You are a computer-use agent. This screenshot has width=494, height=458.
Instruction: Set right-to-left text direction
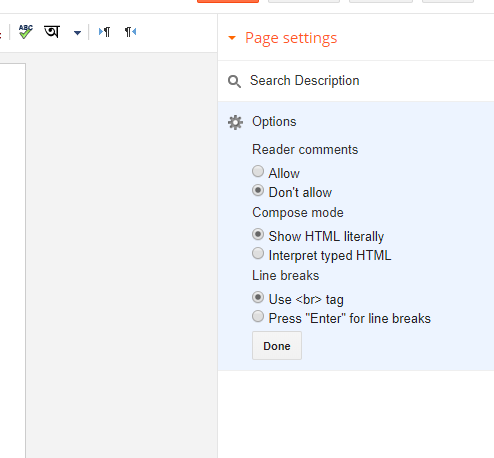pyautogui.click(x=130, y=32)
